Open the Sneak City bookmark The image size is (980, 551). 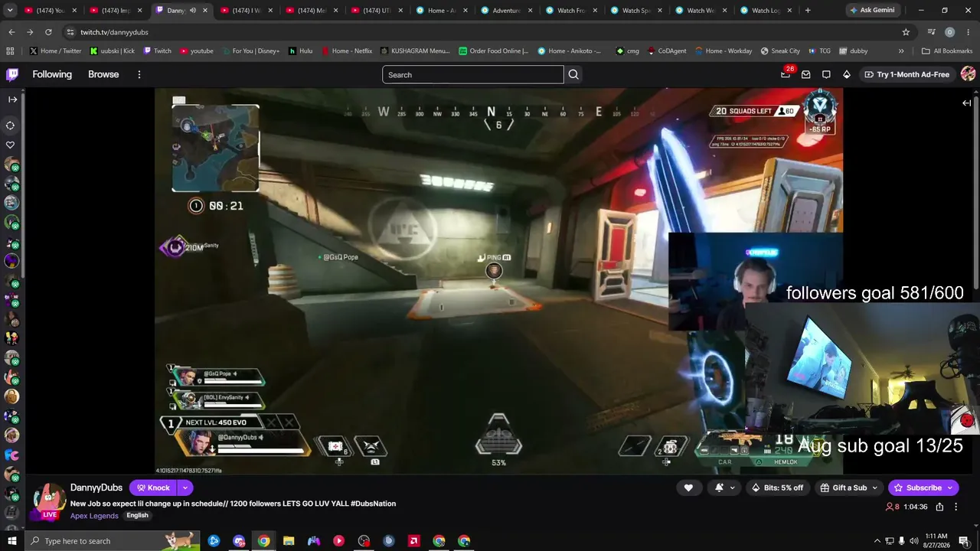point(780,51)
